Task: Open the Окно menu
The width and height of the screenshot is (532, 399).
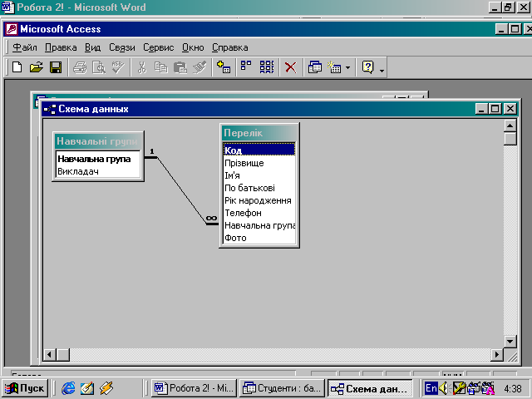Action: tap(193, 47)
